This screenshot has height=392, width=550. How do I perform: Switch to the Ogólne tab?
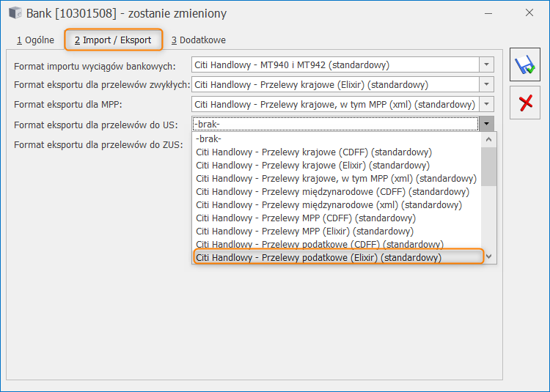tap(35, 40)
